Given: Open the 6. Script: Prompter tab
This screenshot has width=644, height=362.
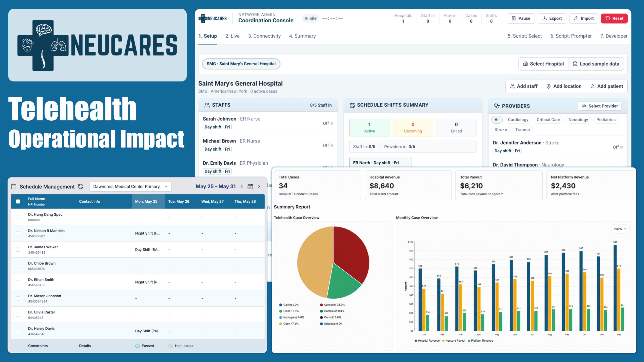Looking at the screenshot, I should pos(571,36).
